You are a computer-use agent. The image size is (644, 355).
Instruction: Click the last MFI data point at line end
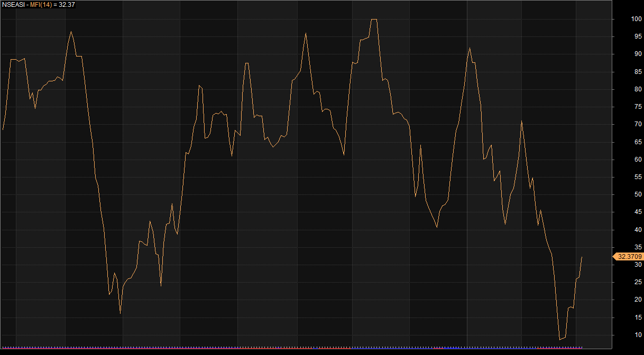[582, 257]
